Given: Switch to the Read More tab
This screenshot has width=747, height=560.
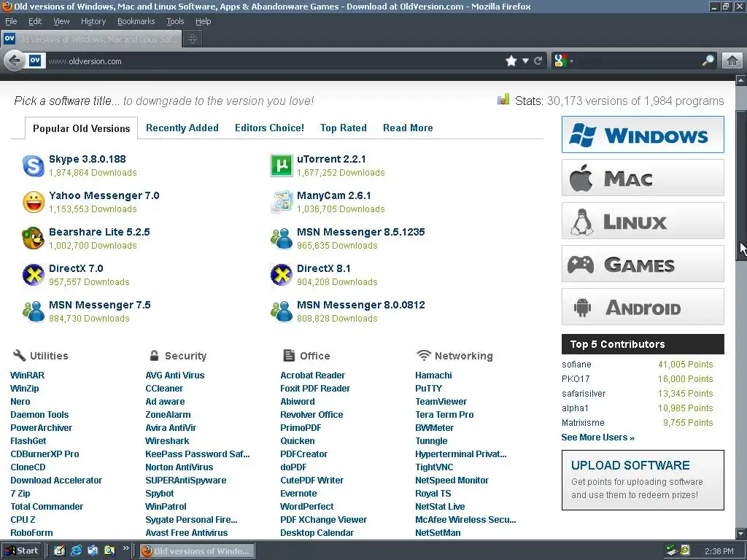Looking at the screenshot, I should coord(408,128).
